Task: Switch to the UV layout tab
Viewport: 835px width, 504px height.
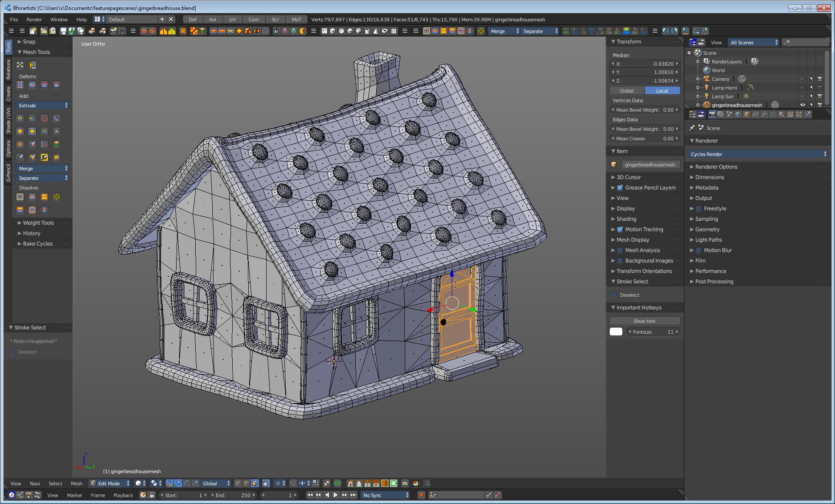Action: (x=232, y=20)
